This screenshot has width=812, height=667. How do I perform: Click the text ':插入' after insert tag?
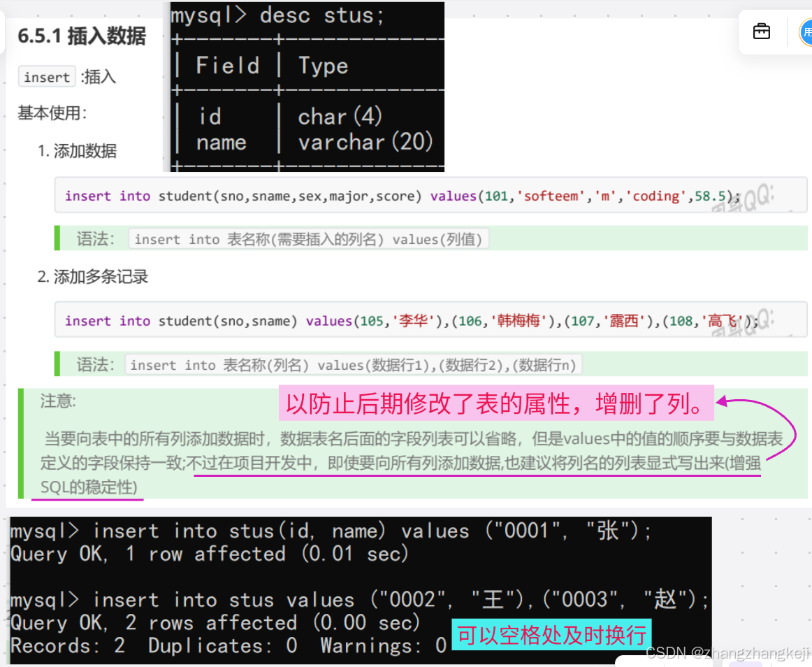point(99,77)
